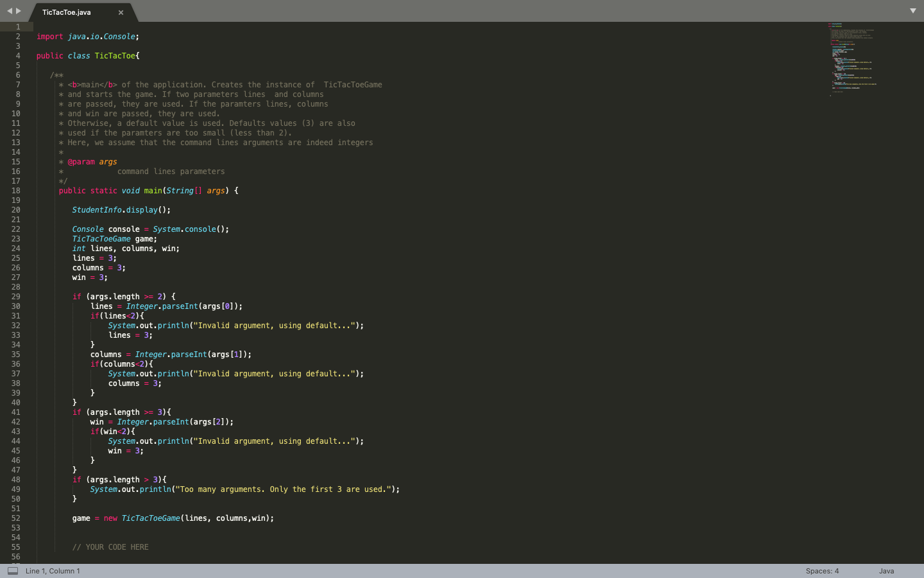Close the TicTacToe.java tab

[x=121, y=12]
